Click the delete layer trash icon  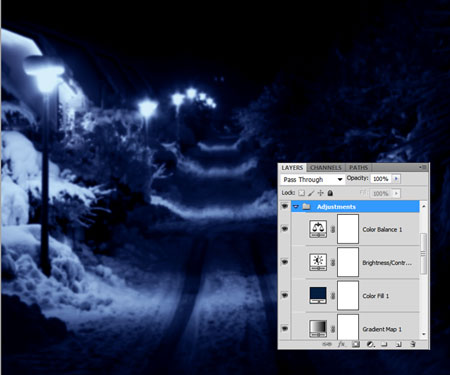click(x=413, y=344)
